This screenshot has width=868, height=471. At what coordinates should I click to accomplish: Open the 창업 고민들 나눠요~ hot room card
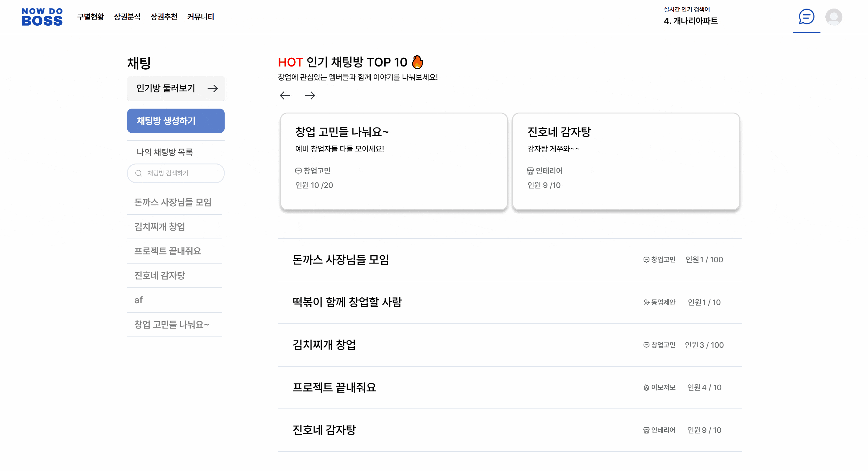pos(393,161)
